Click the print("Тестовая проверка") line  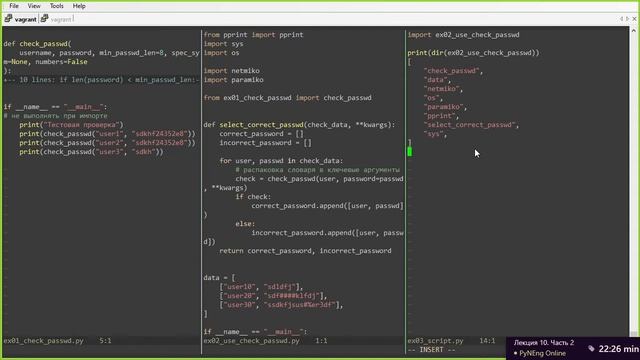click(71, 125)
